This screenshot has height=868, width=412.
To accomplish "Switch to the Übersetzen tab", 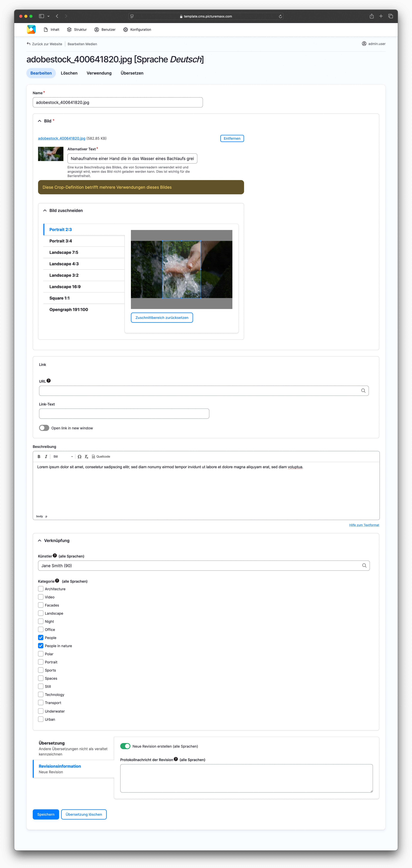I will pyautogui.click(x=132, y=73).
